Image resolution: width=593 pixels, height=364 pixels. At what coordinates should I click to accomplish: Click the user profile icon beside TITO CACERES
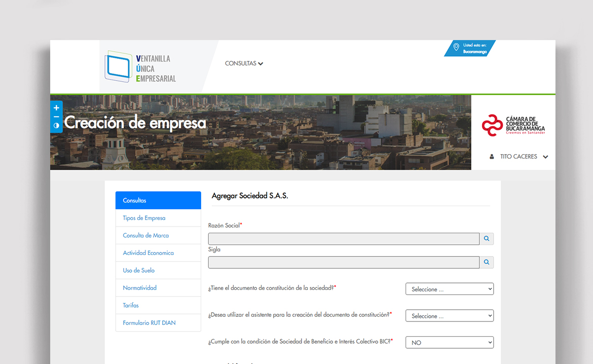pos(492,157)
